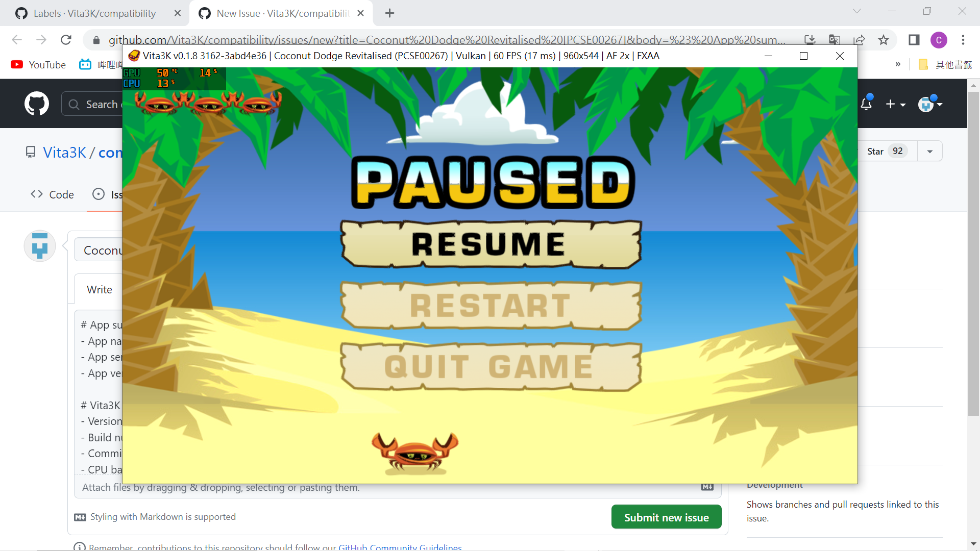Click the share icon in the browser toolbar
The image size is (980, 551).
(860, 39)
